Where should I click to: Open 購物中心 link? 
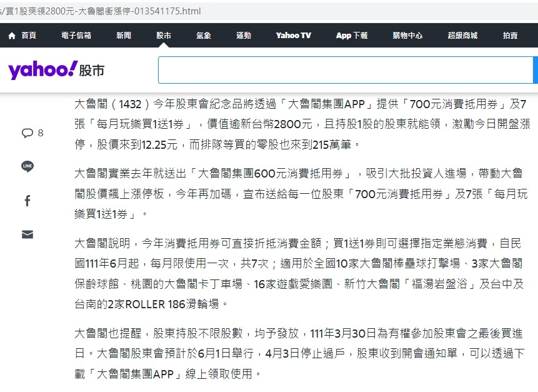click(407, 36)
